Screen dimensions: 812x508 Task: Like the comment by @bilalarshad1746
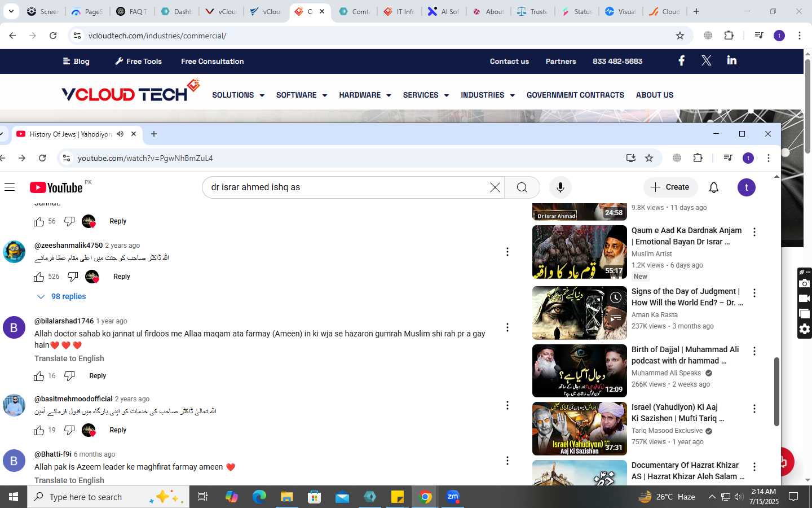click(39, 376)
